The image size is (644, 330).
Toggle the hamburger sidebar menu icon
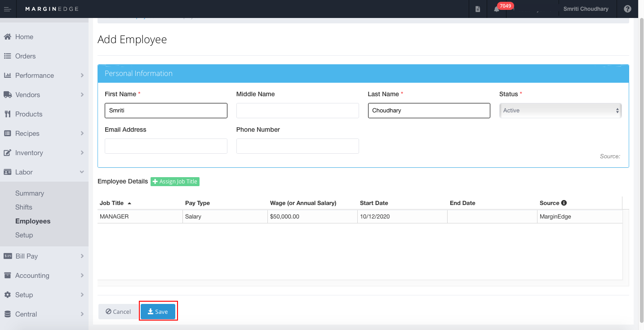8,9
